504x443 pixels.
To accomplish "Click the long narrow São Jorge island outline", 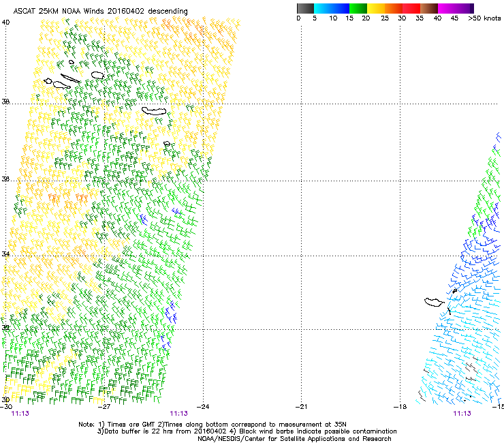I will [70, 78].
